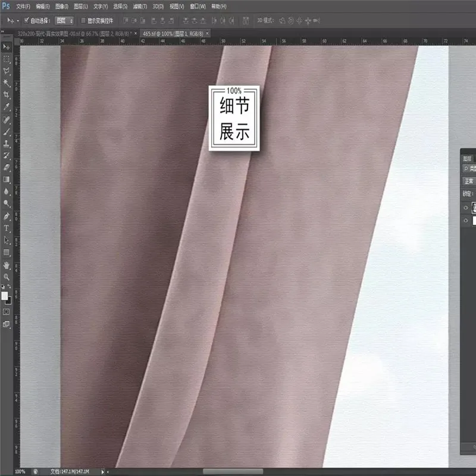Select the Crop tool
Viewport: 476px width, 476px height.
pyautogui.click(x=7, y=95)
